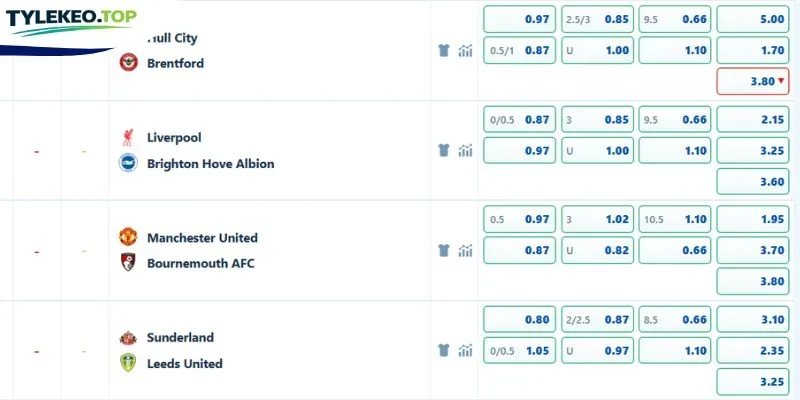Viewport: 800px width, 400px height.
Task: Click the Liverpool club crest
Action: pyautogui.click(x=128, y=137)
